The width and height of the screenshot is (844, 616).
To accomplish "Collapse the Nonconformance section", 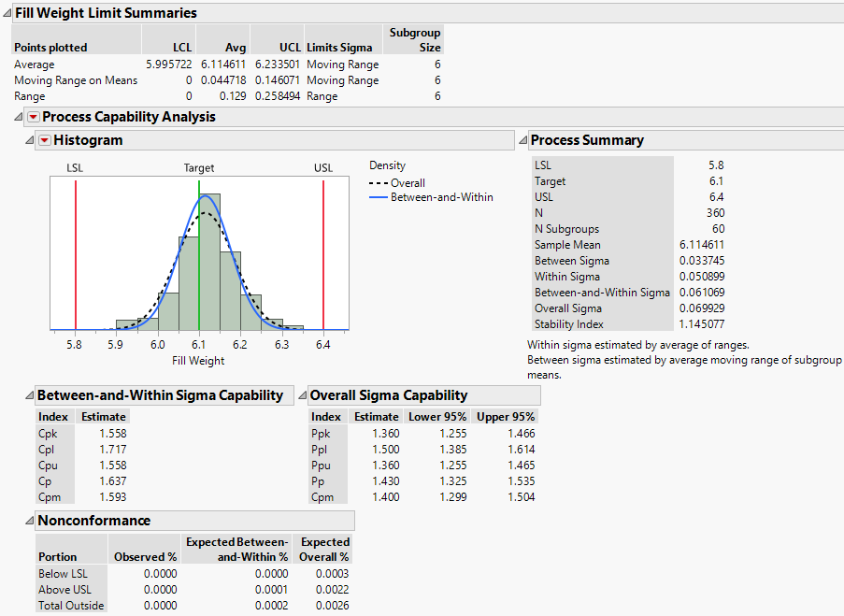I will pos(28,521).
